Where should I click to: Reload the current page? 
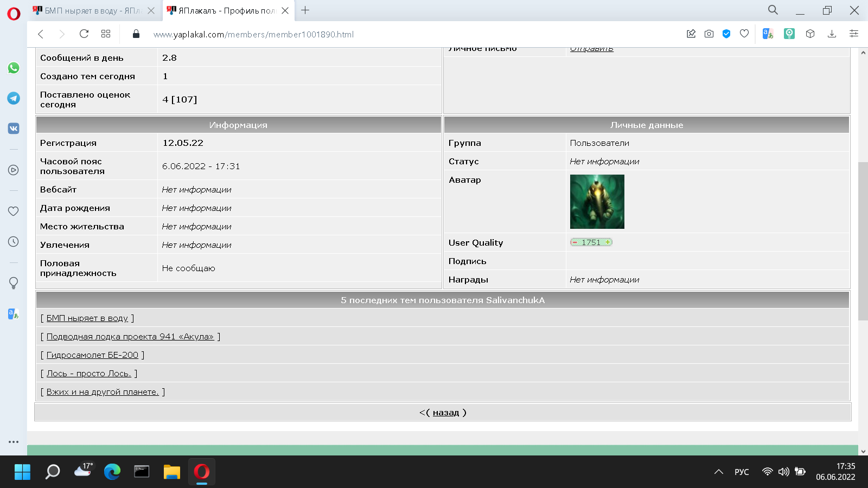click(84, 34)
